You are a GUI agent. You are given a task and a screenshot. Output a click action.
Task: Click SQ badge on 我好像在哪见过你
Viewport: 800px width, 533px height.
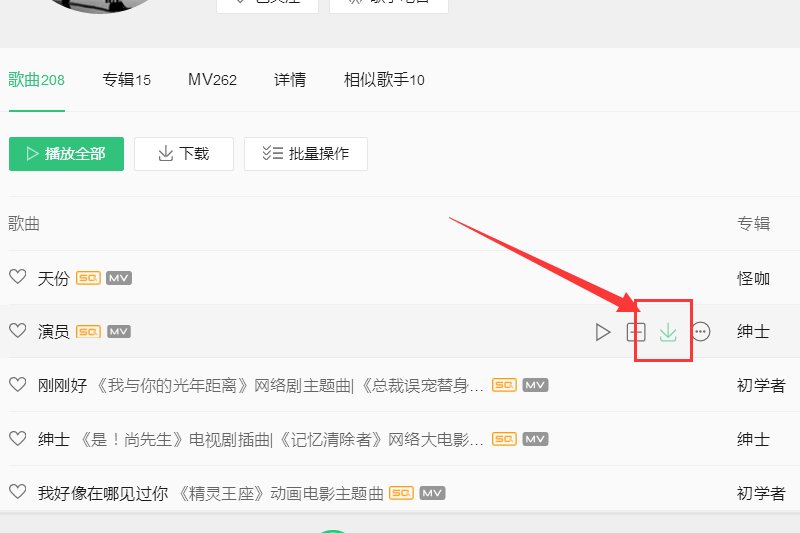point(401,493)
